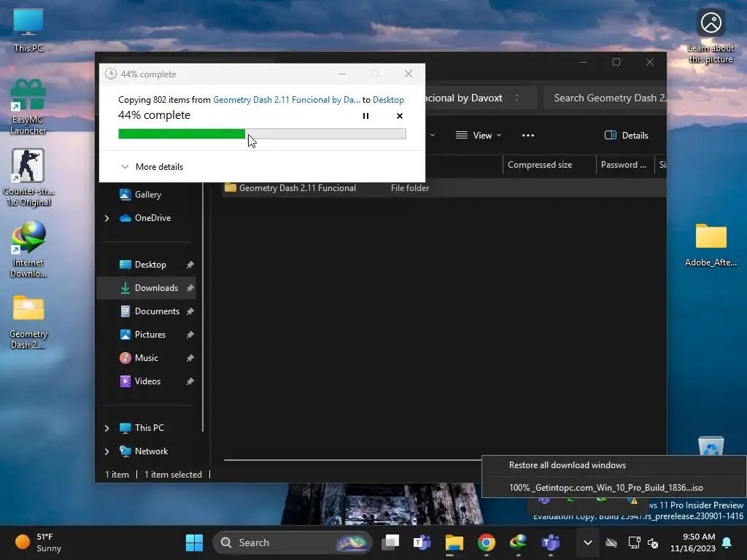The width and height of the screenshot is (747, 560).
Task: Select EasyMC Launcher desktop shortcut
Action: pyautogui.click(x=28, y=106)
